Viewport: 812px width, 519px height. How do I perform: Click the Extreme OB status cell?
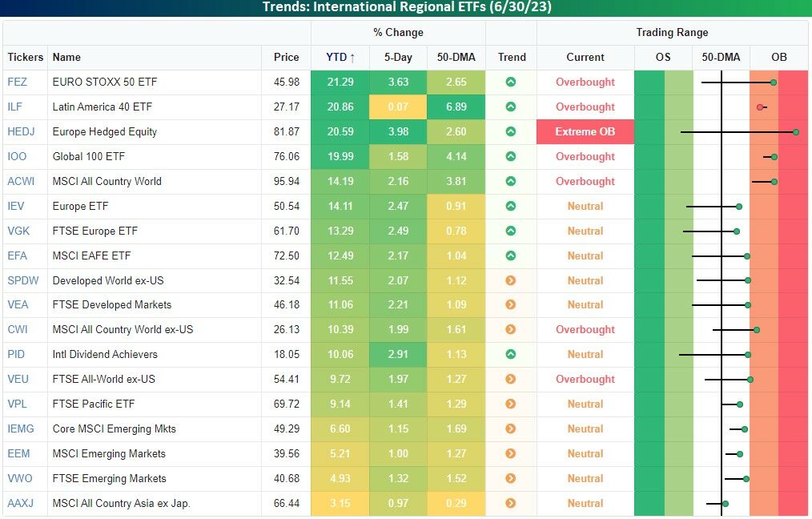[x=585, y=131]
